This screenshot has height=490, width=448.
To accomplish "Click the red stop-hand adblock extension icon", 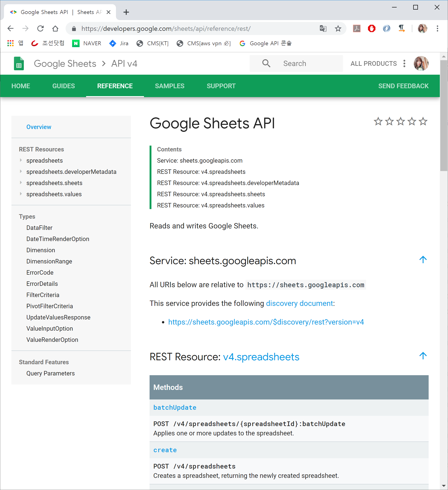I will tap(371, 29).
